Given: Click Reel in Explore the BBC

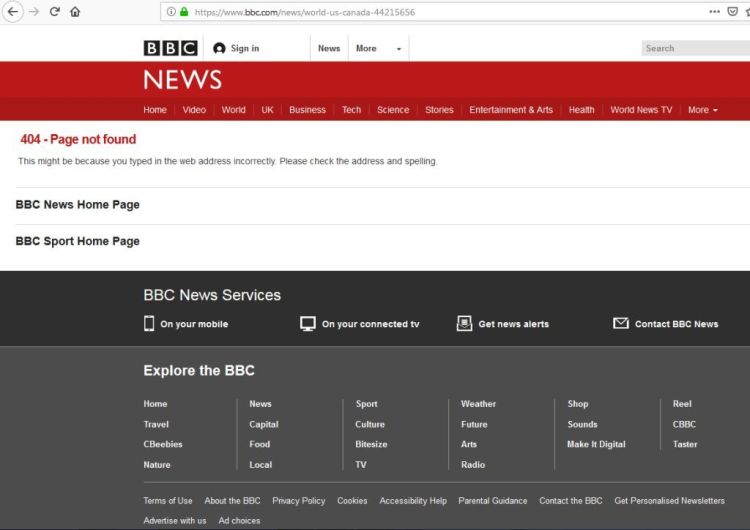Looking at the screenshot, I should tap(682, 404).
